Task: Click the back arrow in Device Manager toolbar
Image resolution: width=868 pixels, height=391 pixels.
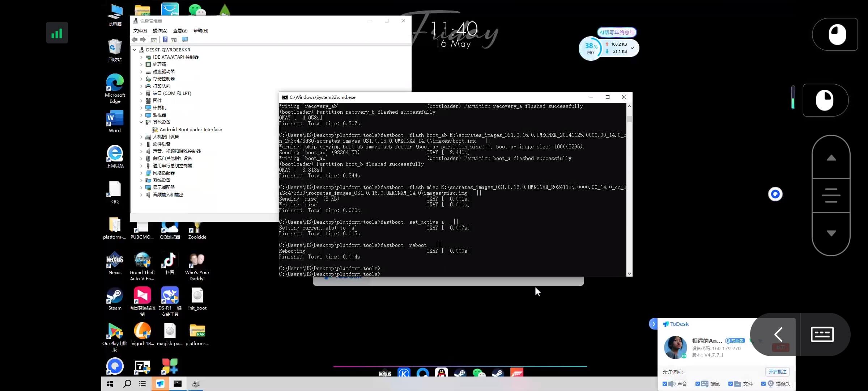Action: point(135,40)
